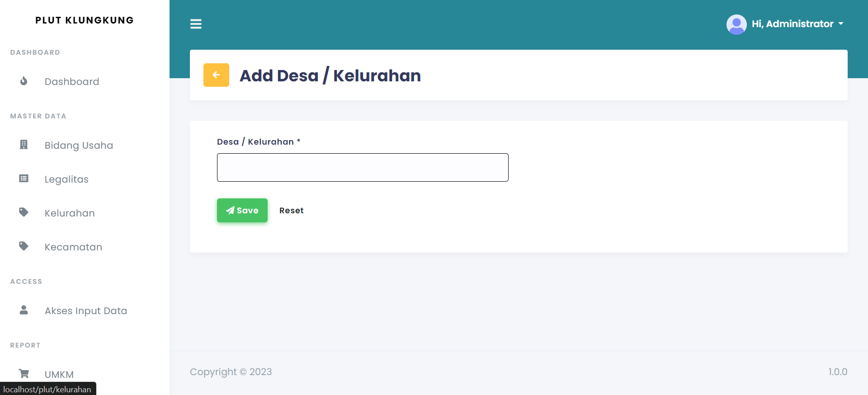The height and width of the screenshot is (395, 868).
Task: Click the tag icon beside Kecamatan
Action: click(x=24, y=246)
